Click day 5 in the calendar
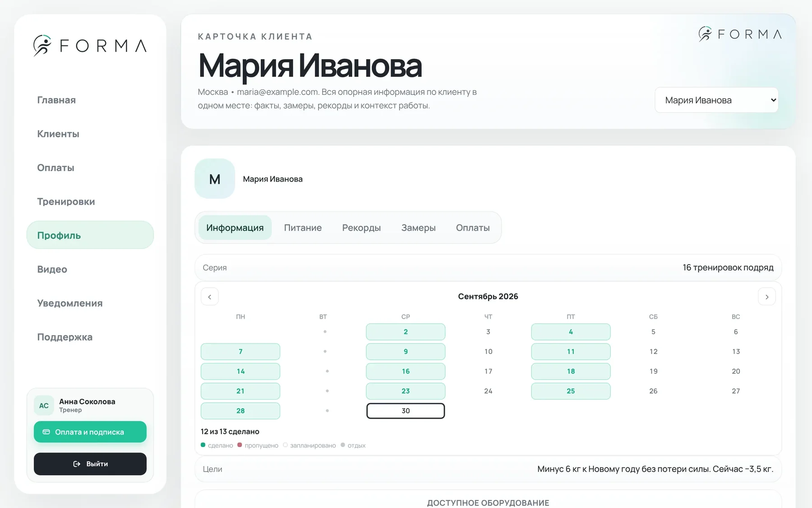Viewport: 812px width, 508px height. [653, 332]
